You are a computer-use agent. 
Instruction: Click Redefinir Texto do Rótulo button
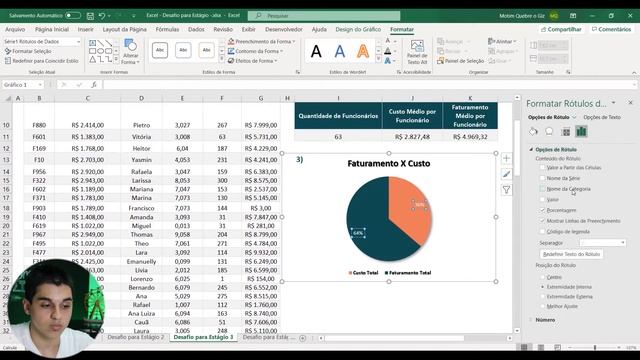tap(571, 254)
